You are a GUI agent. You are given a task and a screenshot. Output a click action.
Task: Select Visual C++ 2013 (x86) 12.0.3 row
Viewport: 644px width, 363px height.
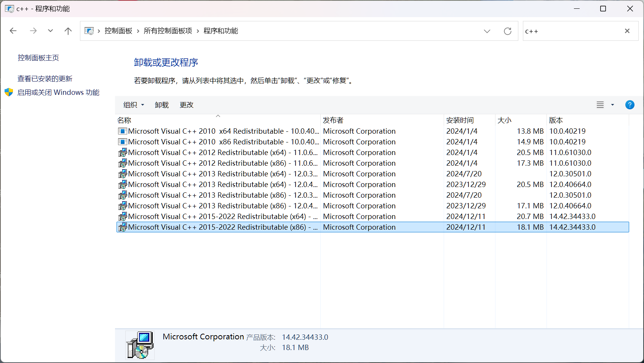(x=372, y=195)
